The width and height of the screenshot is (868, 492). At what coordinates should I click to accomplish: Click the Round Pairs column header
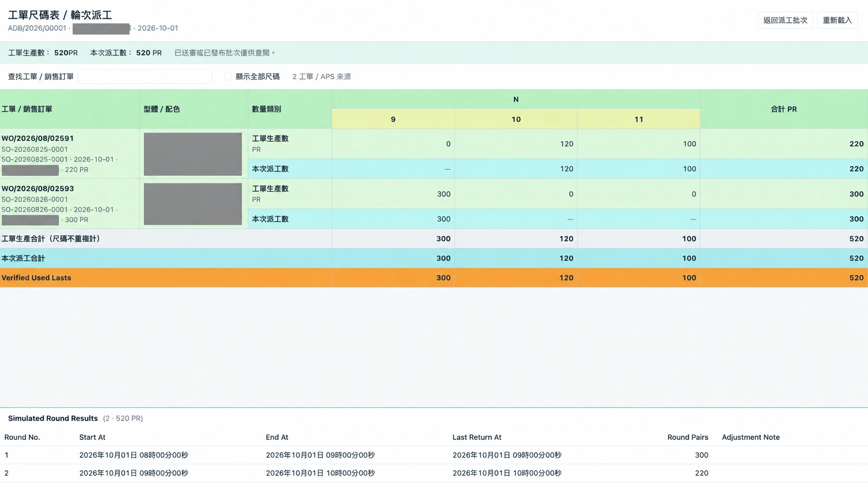688,437
